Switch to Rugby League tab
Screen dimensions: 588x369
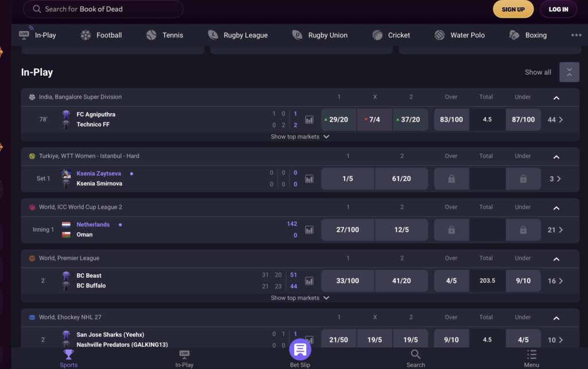(x=238, y=35)
